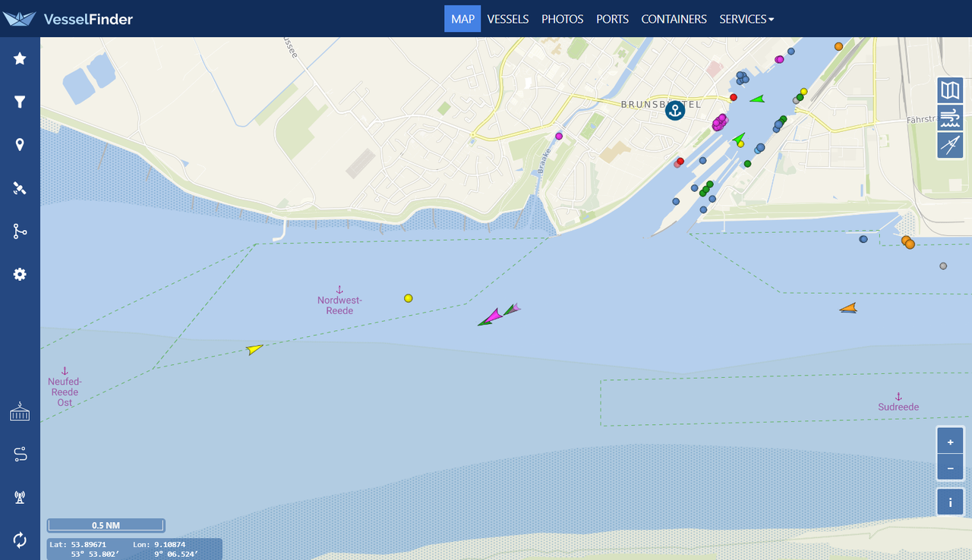The image size is (972, 560).
Task: Toggle the wind weather layer icon
Action: pyautogui.click(x=950, y=118)
